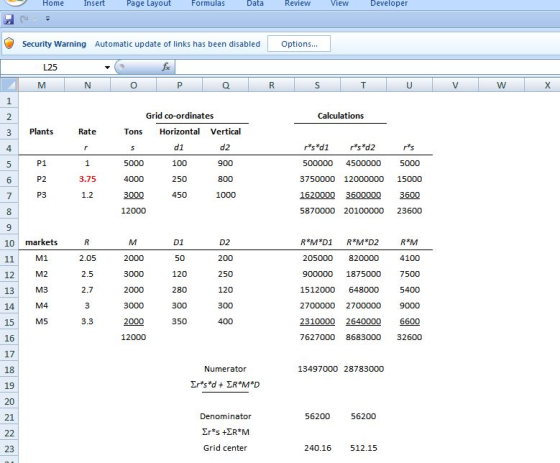Screen dimensions: 560x463
Task: Switch to the Page Layout tab
Action: [x=149, y=3]
